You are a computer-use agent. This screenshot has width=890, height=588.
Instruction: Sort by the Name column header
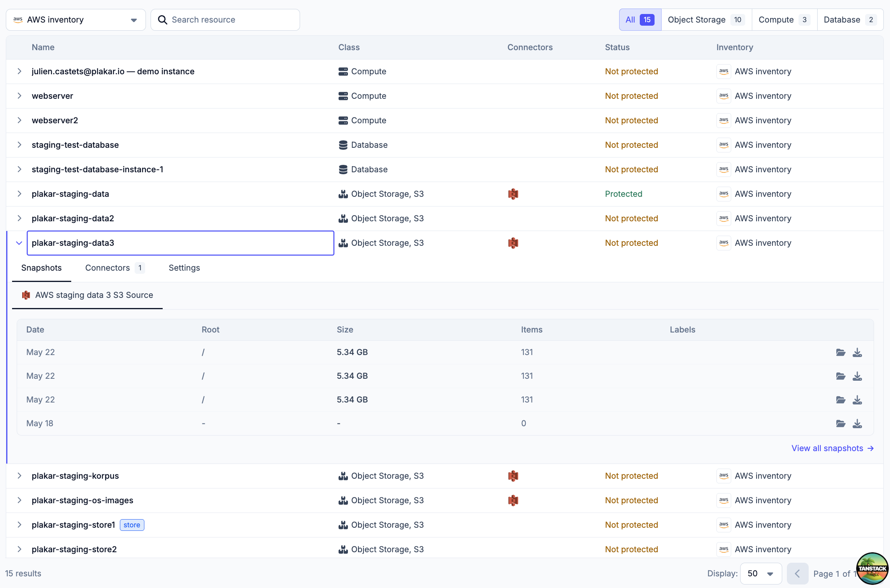click(x=43, y=47)
